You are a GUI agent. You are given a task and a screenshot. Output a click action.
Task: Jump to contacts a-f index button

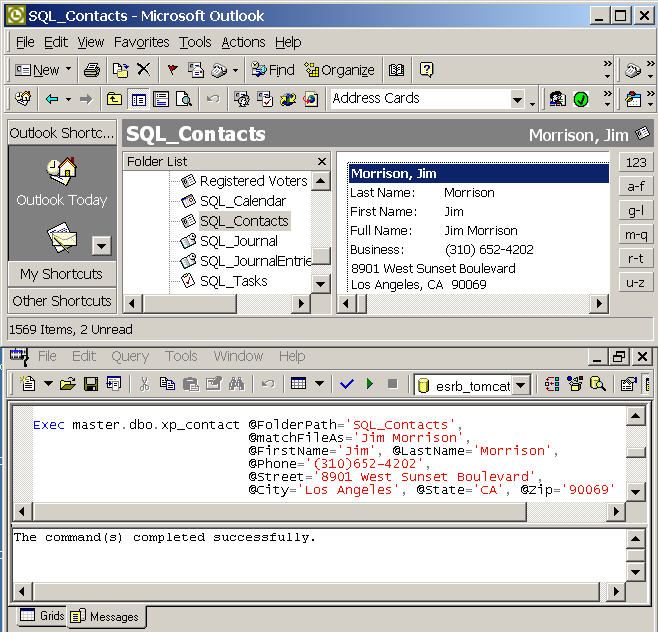636,186
